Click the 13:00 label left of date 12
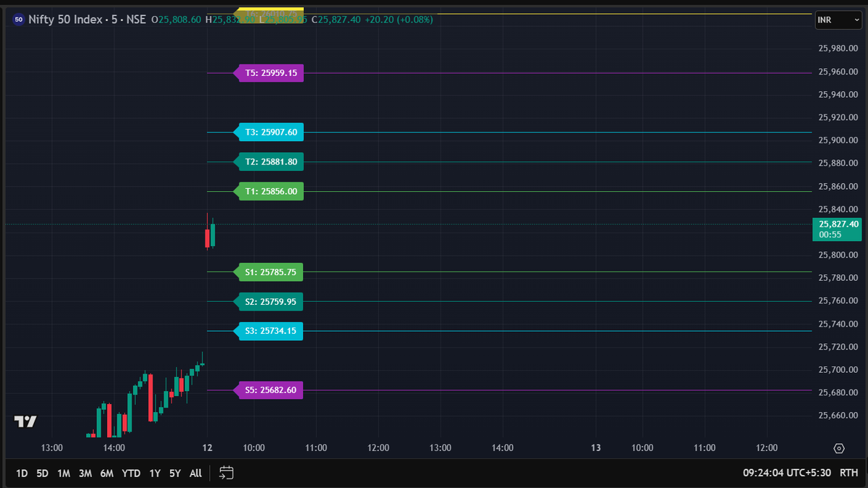Viewport: 868px width, 488px height. [52, 448]
